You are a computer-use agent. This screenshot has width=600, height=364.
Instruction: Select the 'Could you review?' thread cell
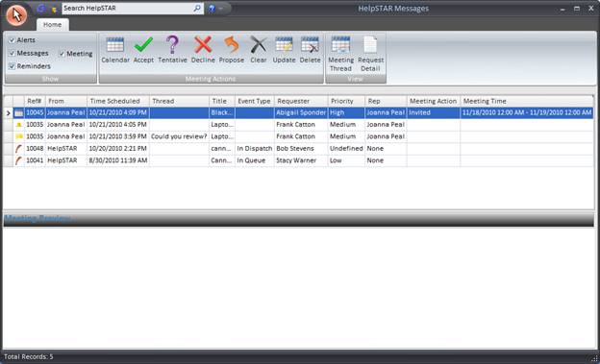179,136
